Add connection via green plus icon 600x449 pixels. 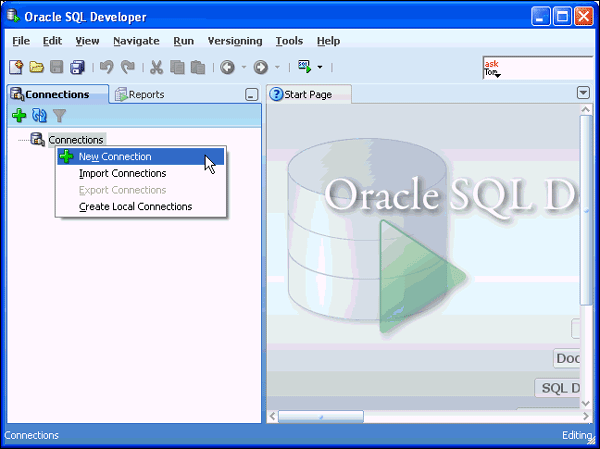coord(19,115)
